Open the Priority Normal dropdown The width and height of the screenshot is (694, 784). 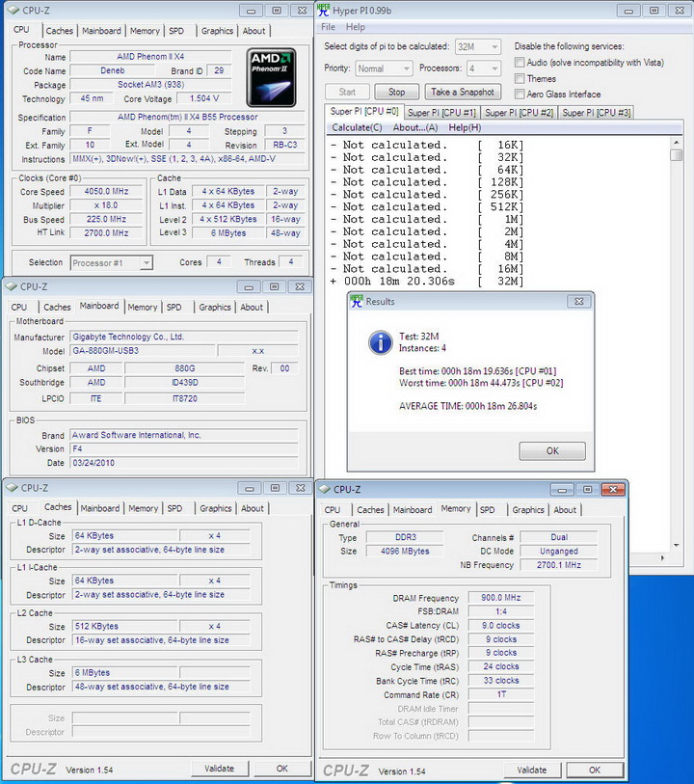click(384, 68)
